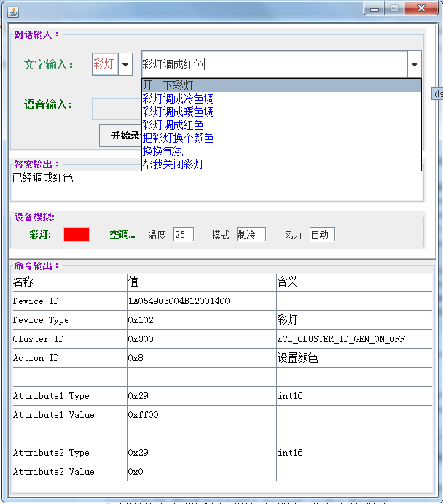The width and height of the screenshot is (443, 504).
Task: Select 帮我关闭彩灯 in the dropdown list
Action: 281,164
